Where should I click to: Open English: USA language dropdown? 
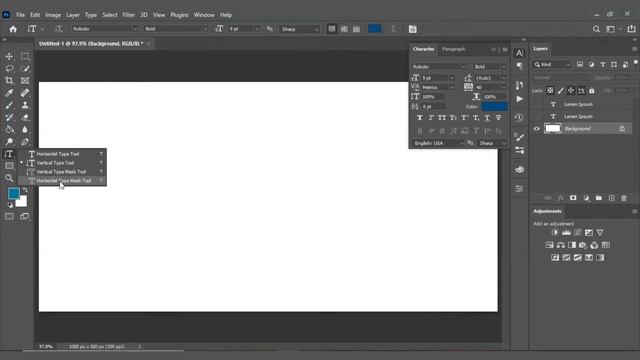coord(438,143)
